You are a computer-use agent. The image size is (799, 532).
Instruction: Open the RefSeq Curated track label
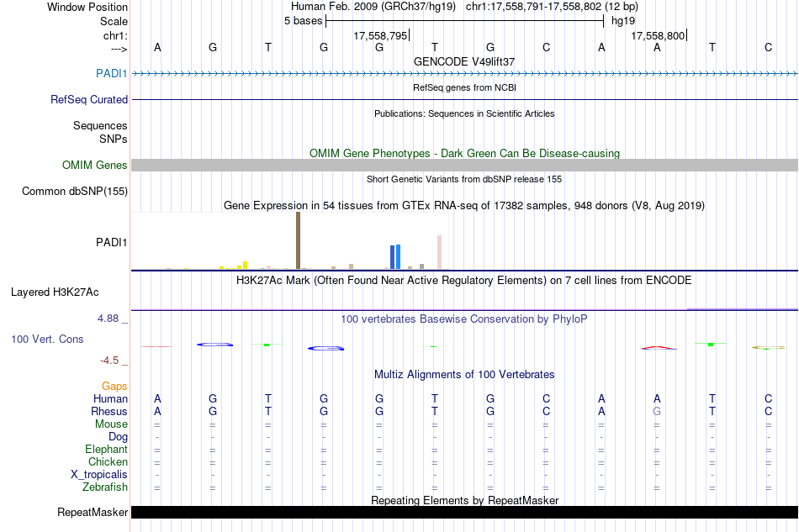[x=89, y=99]
